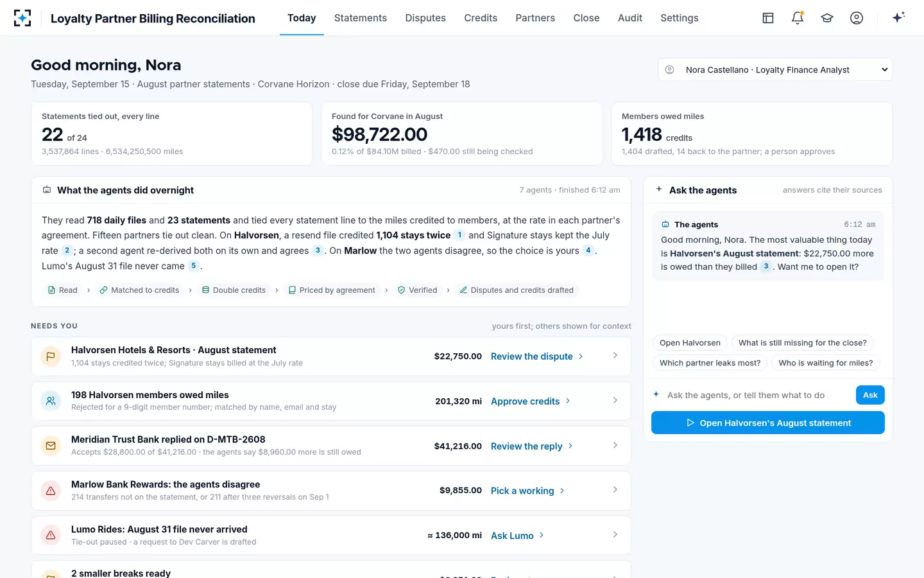Click Open Halvorsen's August statement button
Viewport: 924px width, 578px height.
(x=768, y=423)
